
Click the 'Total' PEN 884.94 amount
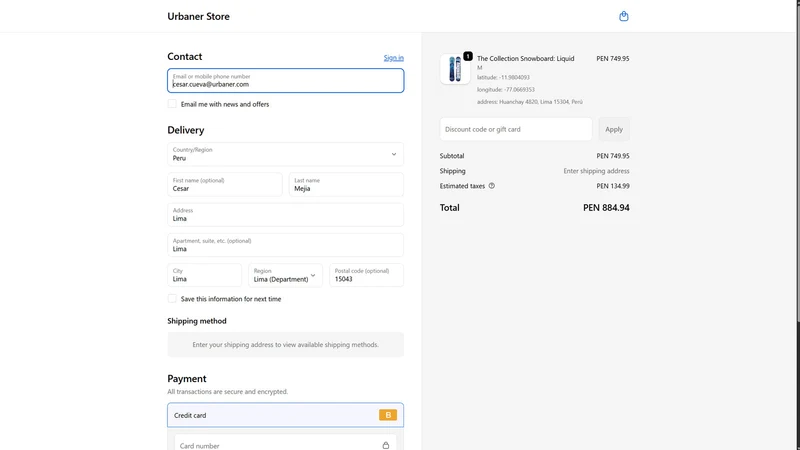tap(606, 208)
